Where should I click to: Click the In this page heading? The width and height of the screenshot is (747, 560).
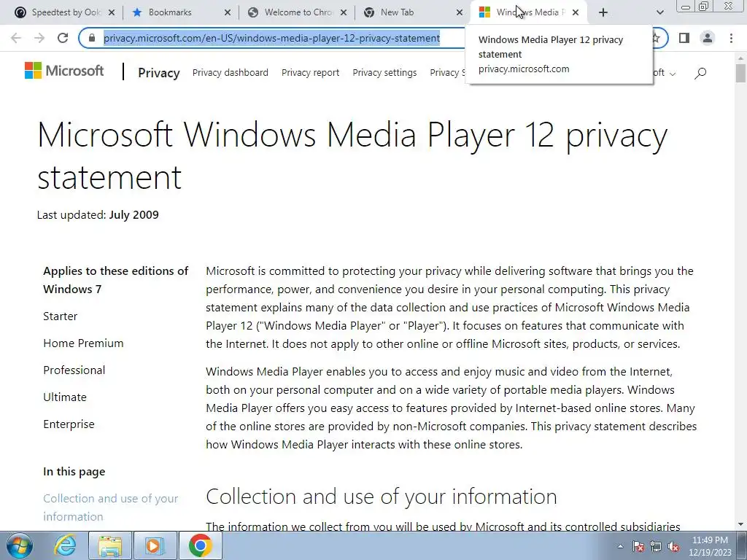pos(74,472)
